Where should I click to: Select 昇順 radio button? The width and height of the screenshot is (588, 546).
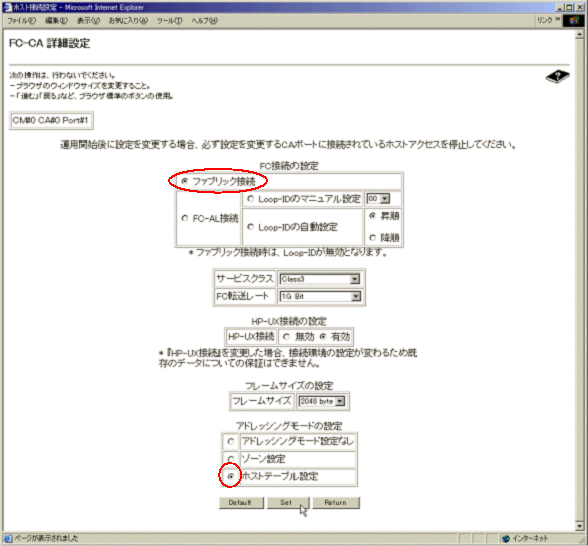coord(372,216)
